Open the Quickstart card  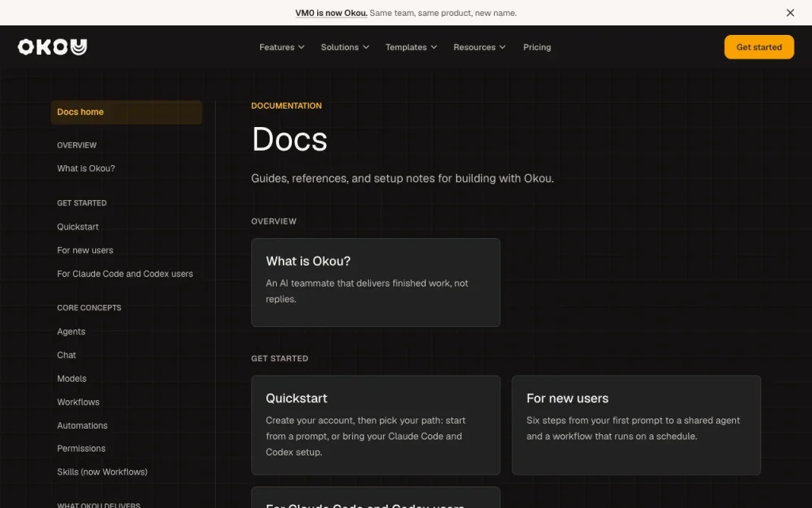tap(375, 425)
